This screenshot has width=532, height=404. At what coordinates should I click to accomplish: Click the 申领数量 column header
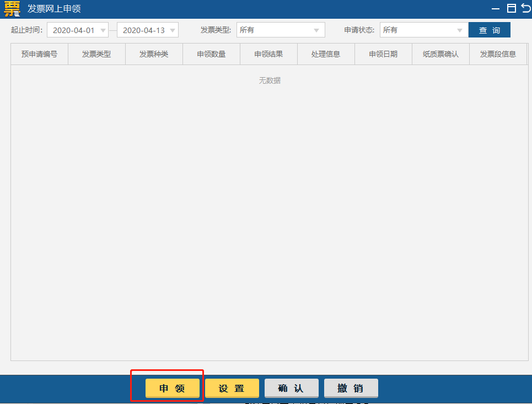[211, 54]
